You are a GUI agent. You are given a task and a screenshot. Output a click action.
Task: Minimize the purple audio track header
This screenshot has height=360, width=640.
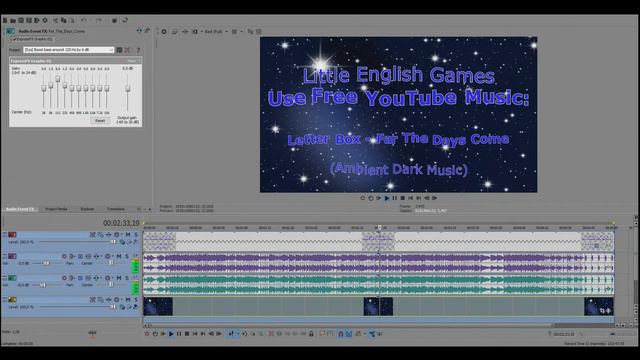4,256
